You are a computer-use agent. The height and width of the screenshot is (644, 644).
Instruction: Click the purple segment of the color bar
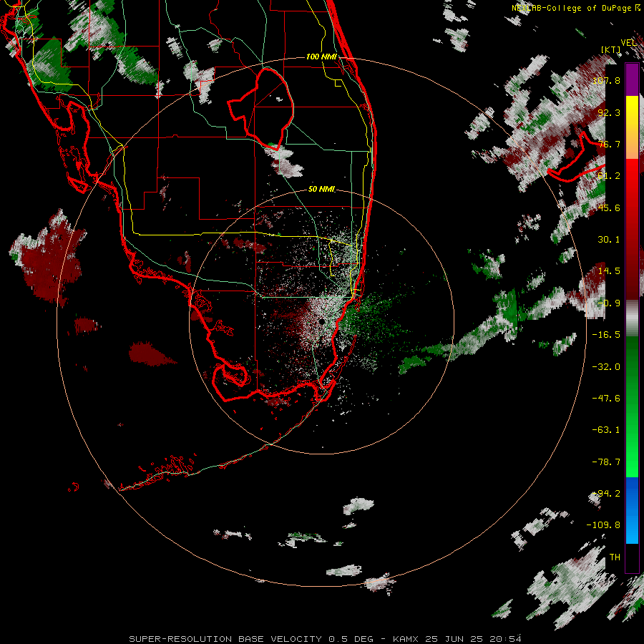[x=632, y=79]
